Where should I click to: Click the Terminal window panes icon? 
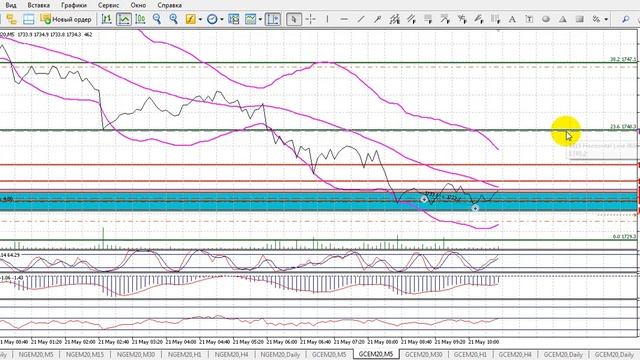28,19
